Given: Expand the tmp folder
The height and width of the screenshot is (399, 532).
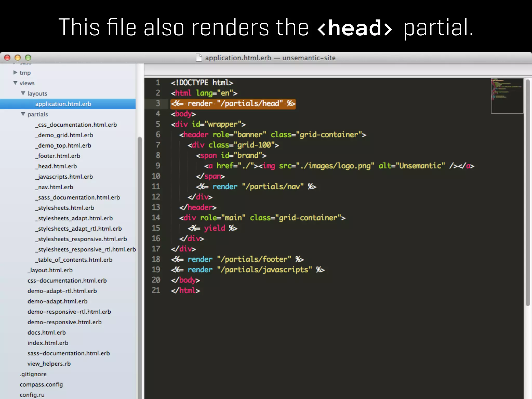Looking at the screenshot, I should click(15, 72).
